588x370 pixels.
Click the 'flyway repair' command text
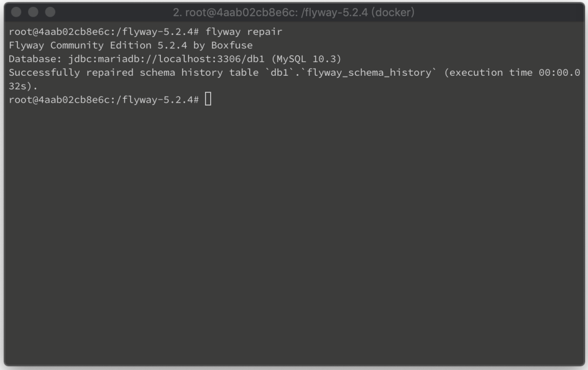tap(243, 32)
